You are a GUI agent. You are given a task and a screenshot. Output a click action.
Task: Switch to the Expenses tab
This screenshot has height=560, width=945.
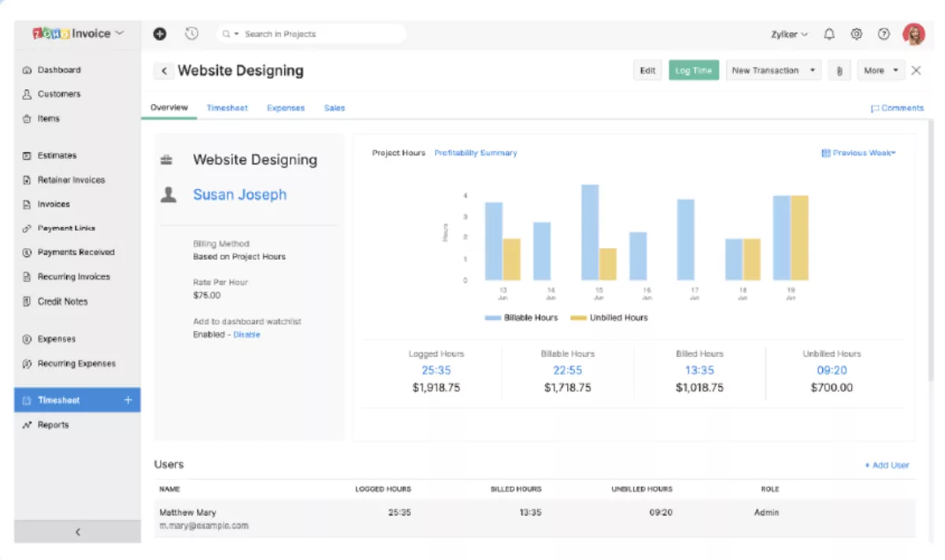[285, 108]
